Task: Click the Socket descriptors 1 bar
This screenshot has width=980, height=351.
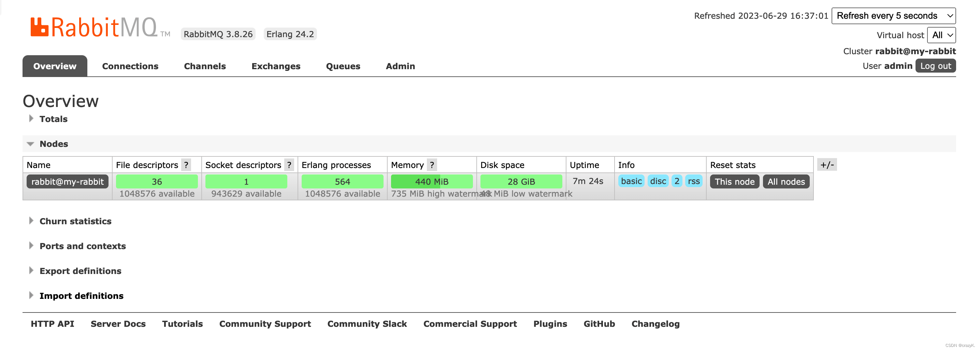Action: point(246,182)
